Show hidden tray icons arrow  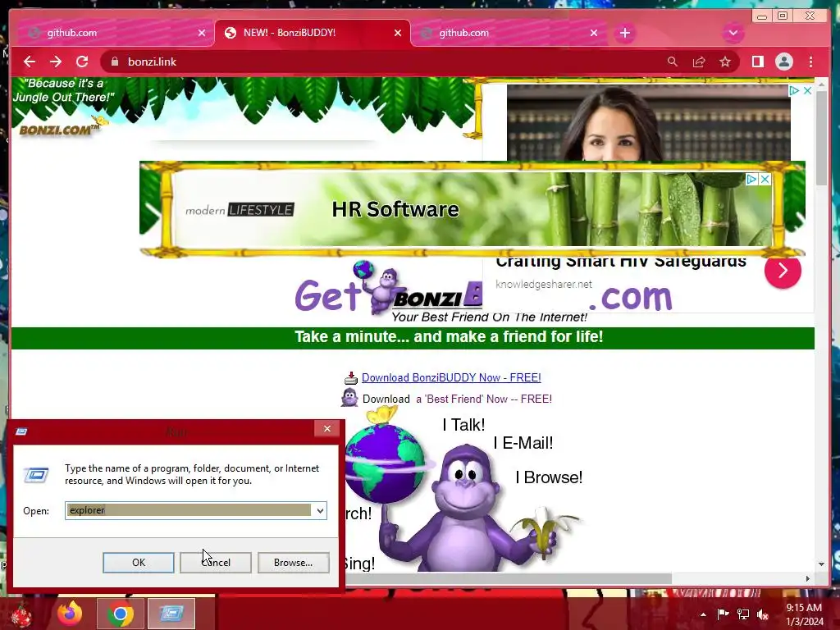coord(703,614)
